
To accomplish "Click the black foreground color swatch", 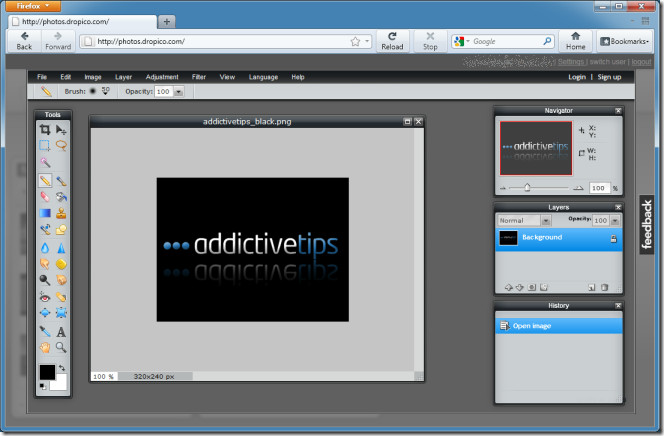I will click(47, 372).
